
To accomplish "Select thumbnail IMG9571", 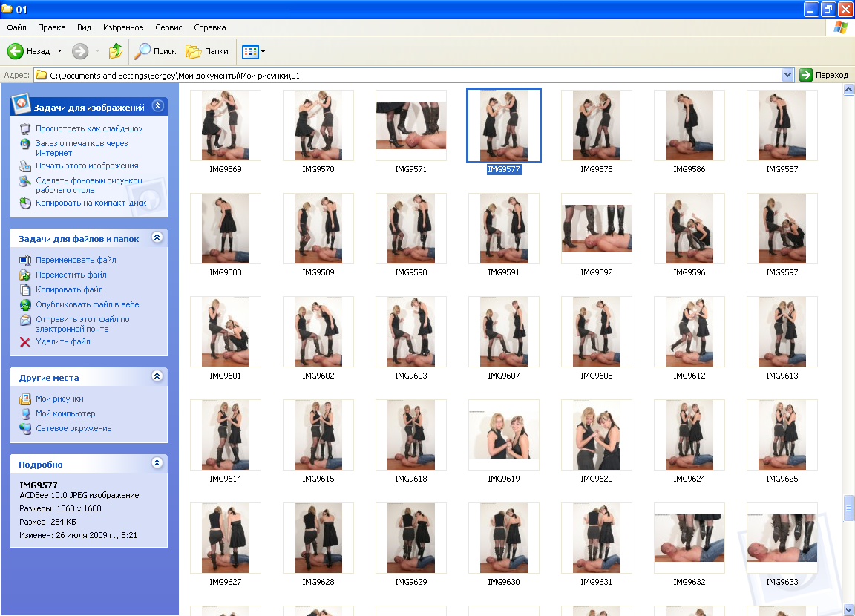I will [x=411, y=125].
